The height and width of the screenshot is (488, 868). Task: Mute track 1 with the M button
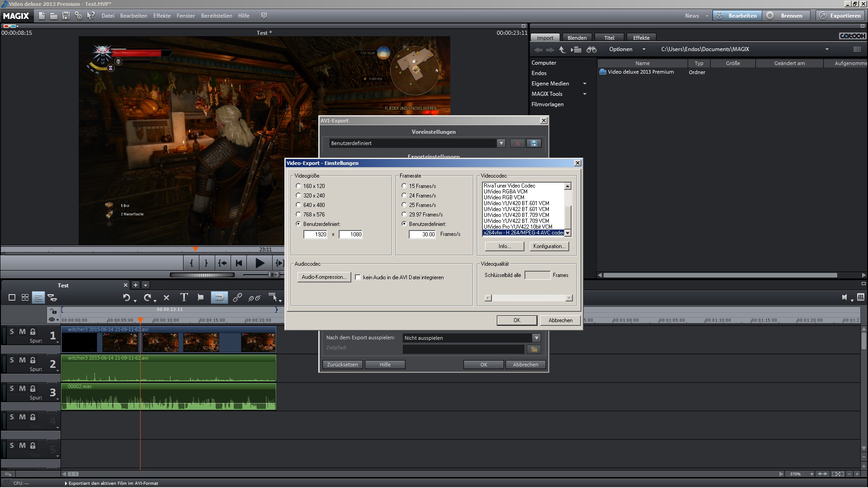[22, 332]
